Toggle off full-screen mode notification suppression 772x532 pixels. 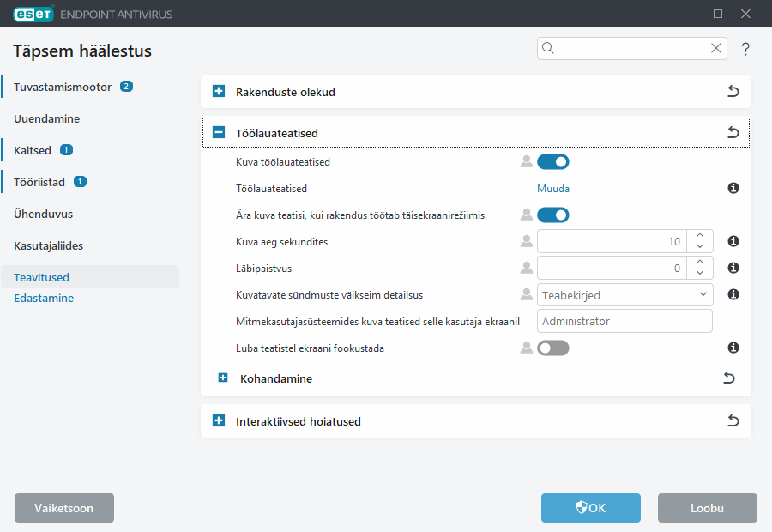(552, 215)
